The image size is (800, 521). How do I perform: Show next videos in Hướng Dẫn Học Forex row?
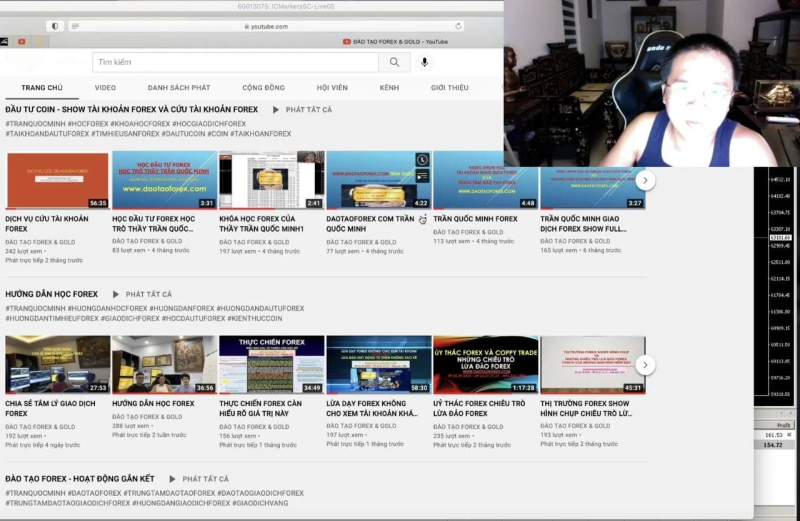pos(645,365)
